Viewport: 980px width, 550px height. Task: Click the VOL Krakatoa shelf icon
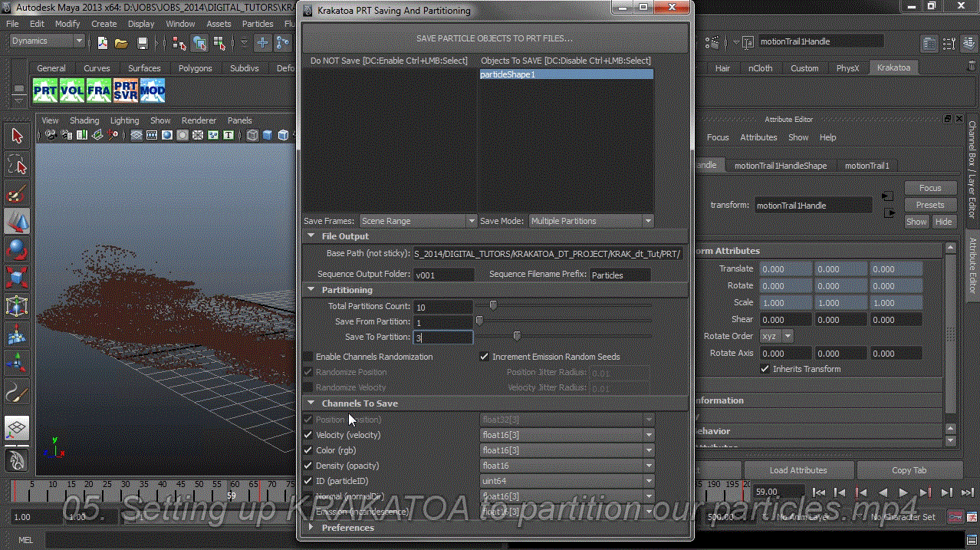pos(72,91)
